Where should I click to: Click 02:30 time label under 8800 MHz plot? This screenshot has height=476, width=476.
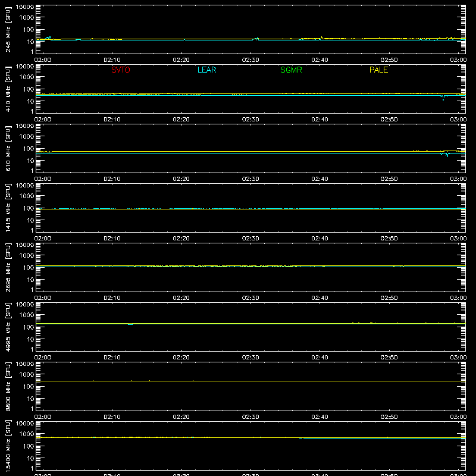point(250,417)
